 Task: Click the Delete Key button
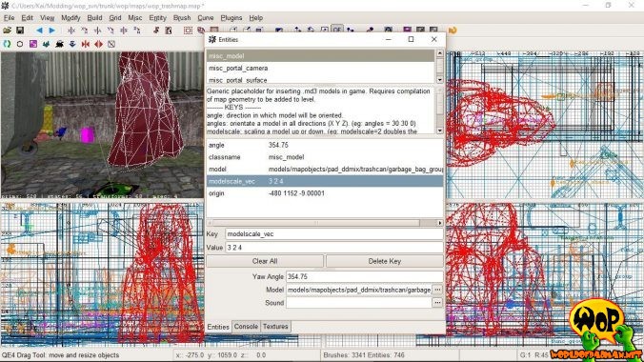coord(385,261)
